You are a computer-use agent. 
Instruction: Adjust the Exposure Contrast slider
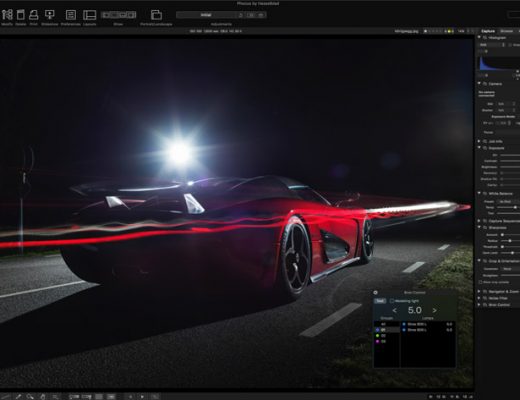(510, 161)
